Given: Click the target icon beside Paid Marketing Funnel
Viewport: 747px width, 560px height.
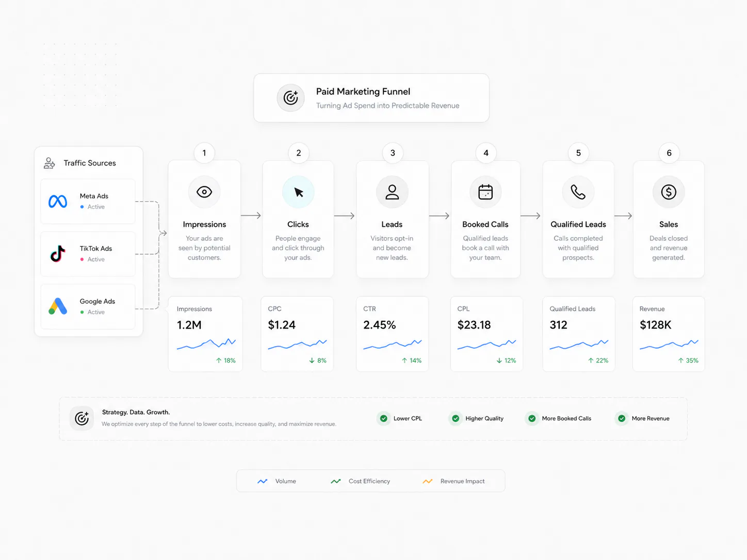Looking at the screenshot, I should click(x=291, y=97).
